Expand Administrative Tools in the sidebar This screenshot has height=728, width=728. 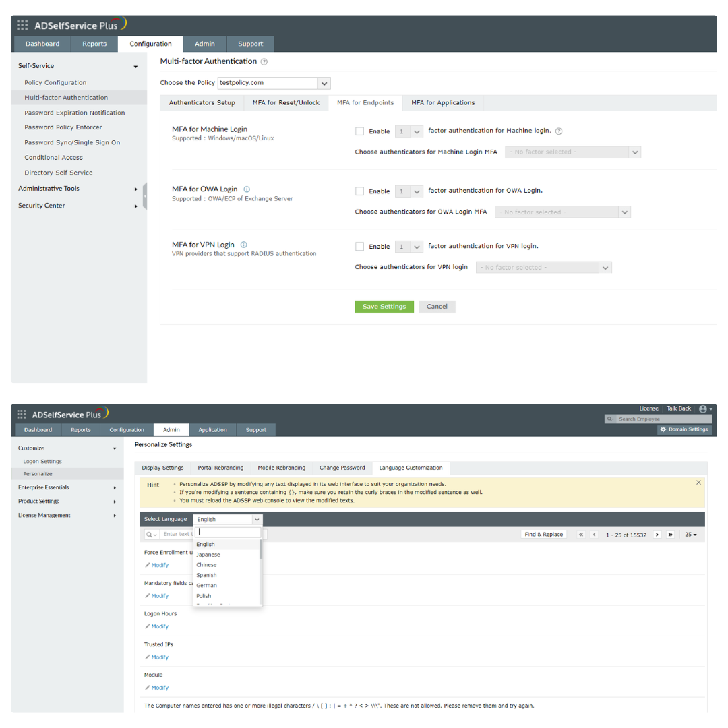coord(78,189)
